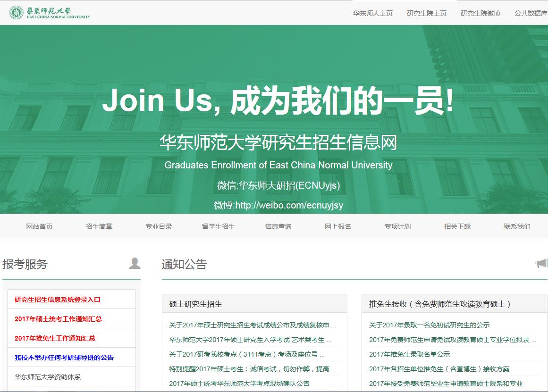
Task: Go to 网站首页 menu item
Action: pyautogui.click(x=39, y=226)
